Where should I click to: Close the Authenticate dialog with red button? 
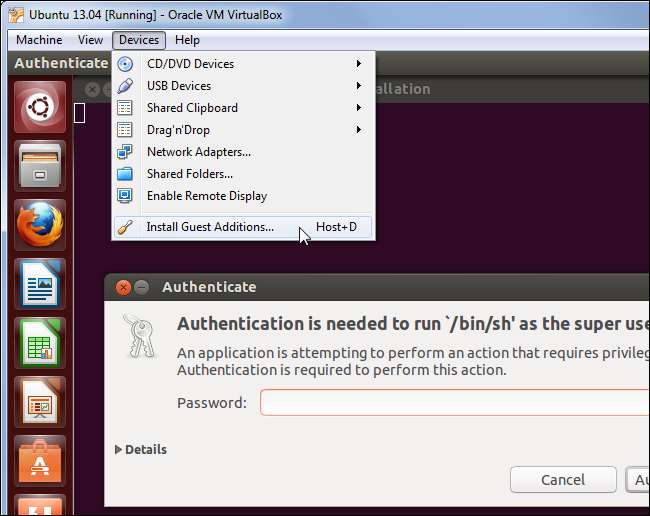(123, 287)
